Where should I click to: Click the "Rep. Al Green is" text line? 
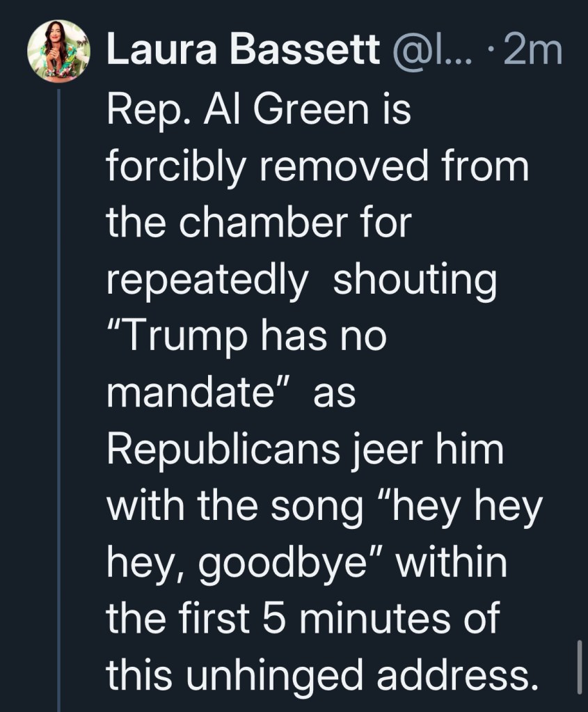[257, 111]
